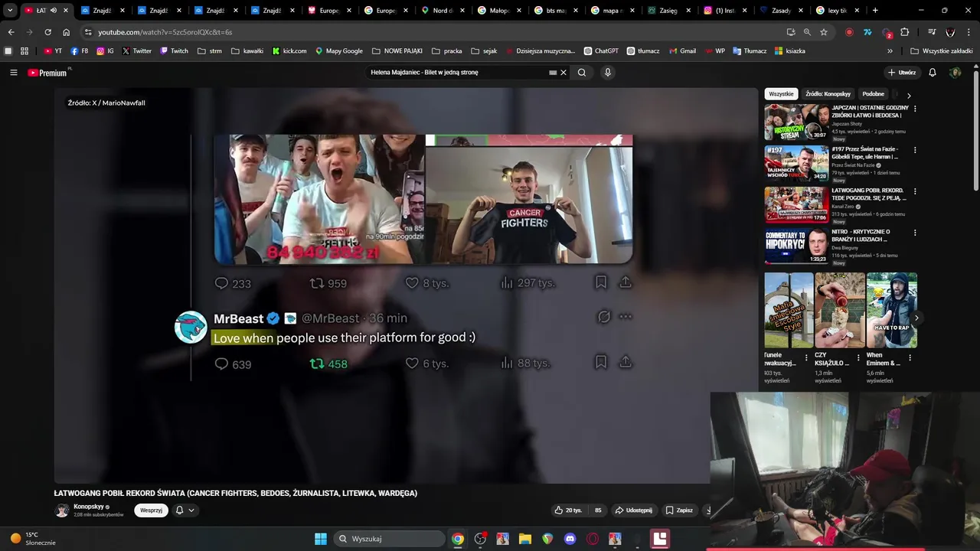Viewport: 980px width, 551px height.
Task: Click the Wesprzyj support button
Action: pyautogui.click(x=151, y=510)
